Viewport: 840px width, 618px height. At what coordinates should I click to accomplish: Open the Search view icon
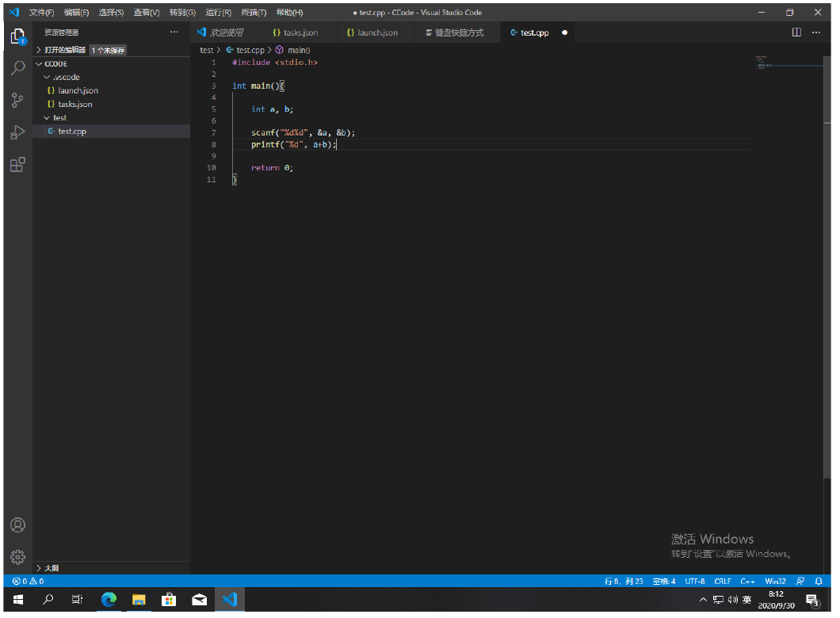17,68
